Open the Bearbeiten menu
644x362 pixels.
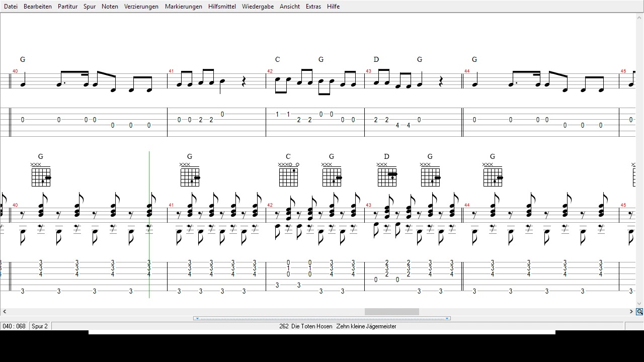[x=38, y=7]
